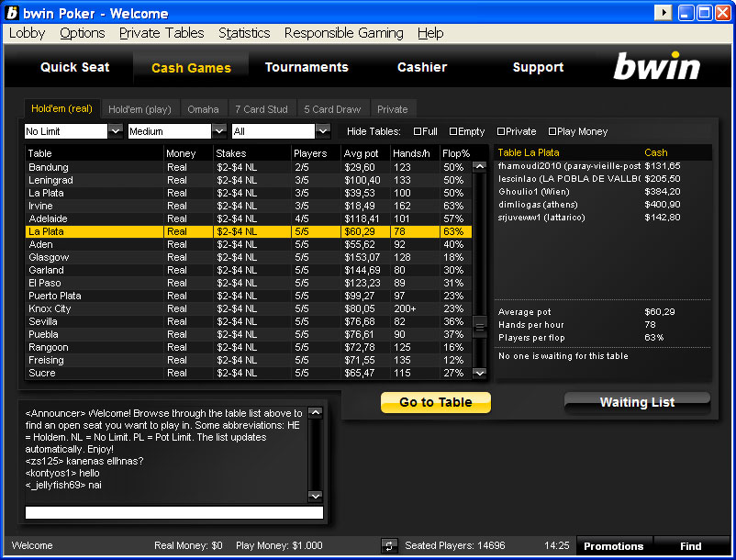
Task: Select the Puerto Plata table row
Action: click(249, 296)
